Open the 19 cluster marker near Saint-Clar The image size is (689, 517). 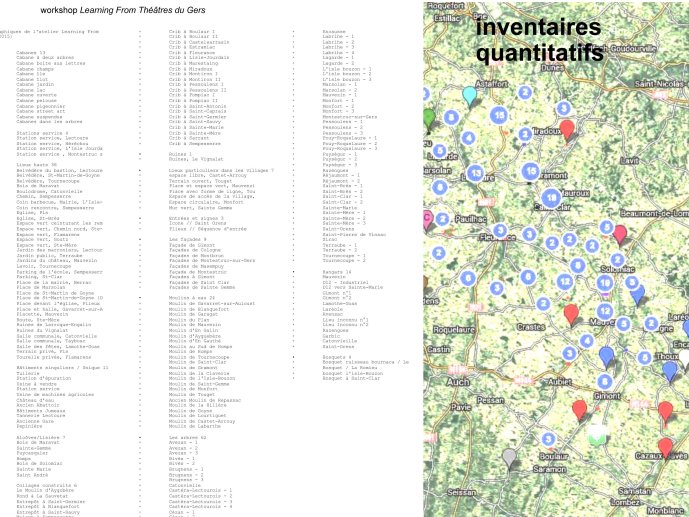click(x=551, y=198)
